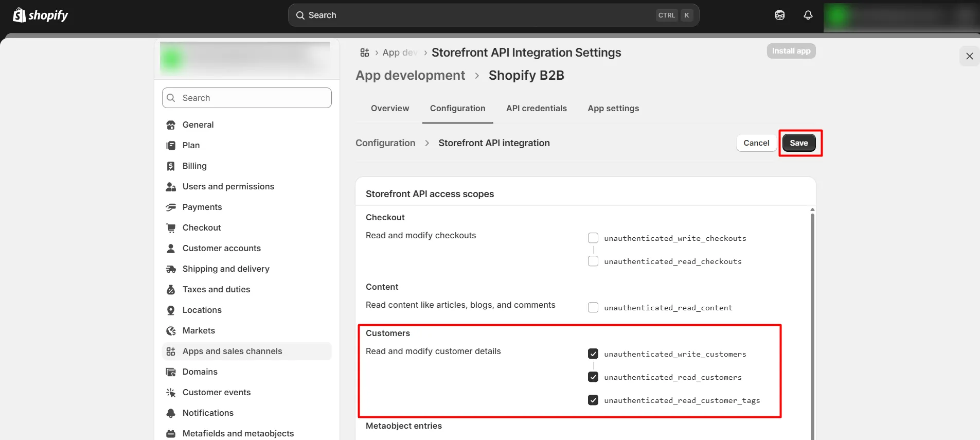
Task: Close the settings panel with X
Action: coord(970,56)
